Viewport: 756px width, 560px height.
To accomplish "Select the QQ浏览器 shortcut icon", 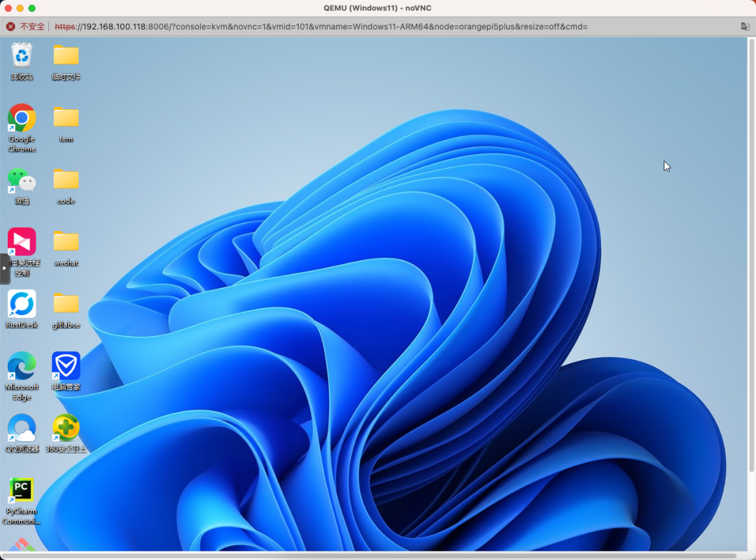I will point(22,428).
